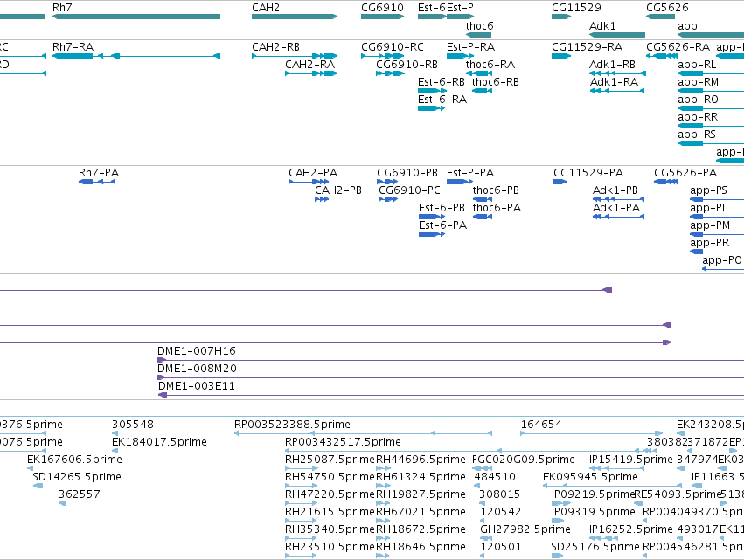Click the CG11529-RA transcript label

pyautogui.click(x=587, y=47)
